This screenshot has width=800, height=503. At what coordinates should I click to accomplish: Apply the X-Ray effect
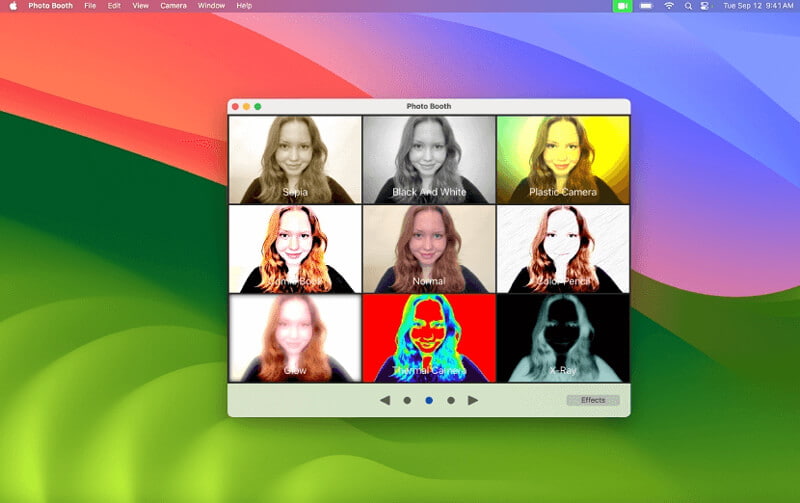(563, 338)
